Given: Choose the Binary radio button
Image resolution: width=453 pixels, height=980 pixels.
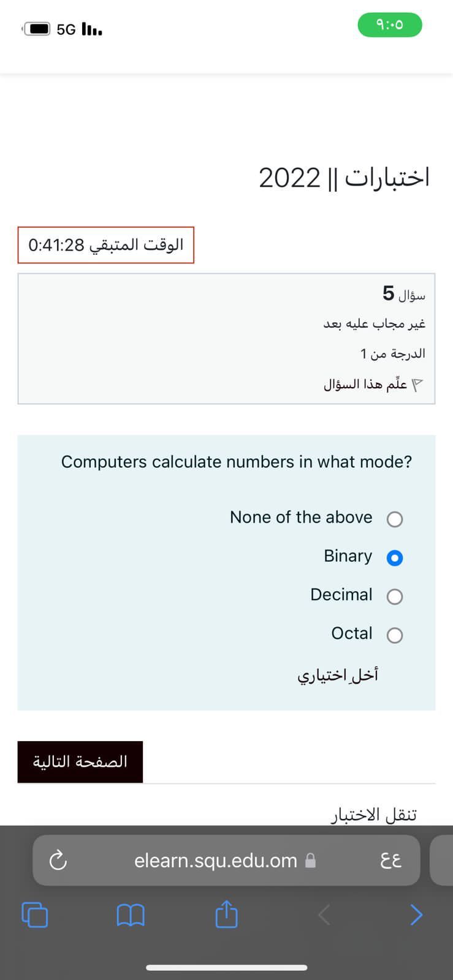Looking at the screenshot, I should coord(395,558).
